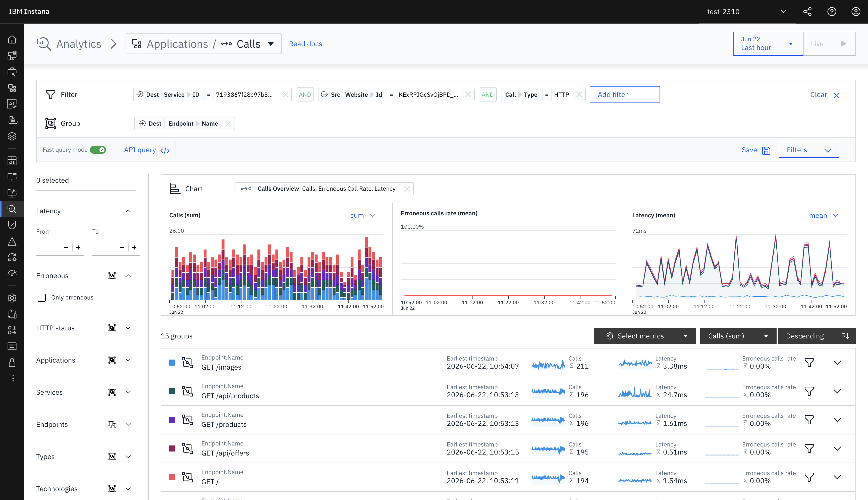
Task: Filter by GET /products funnel icon
Action: click(x=809, y=420)
